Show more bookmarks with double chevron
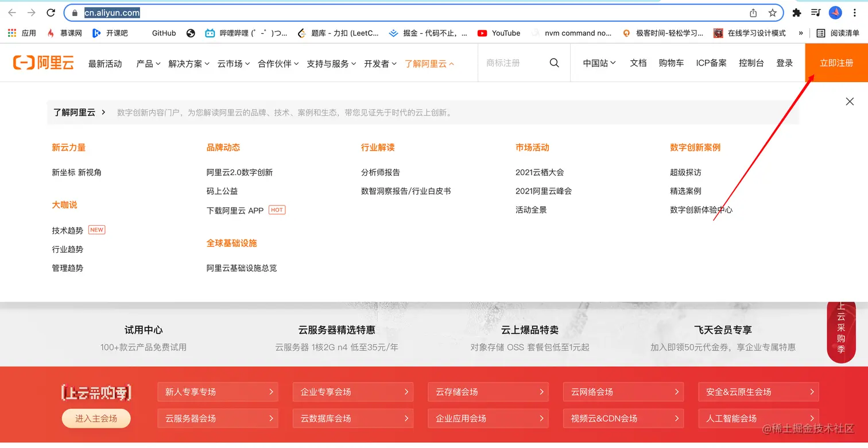The image size is (868, 448). pos(801,33)
